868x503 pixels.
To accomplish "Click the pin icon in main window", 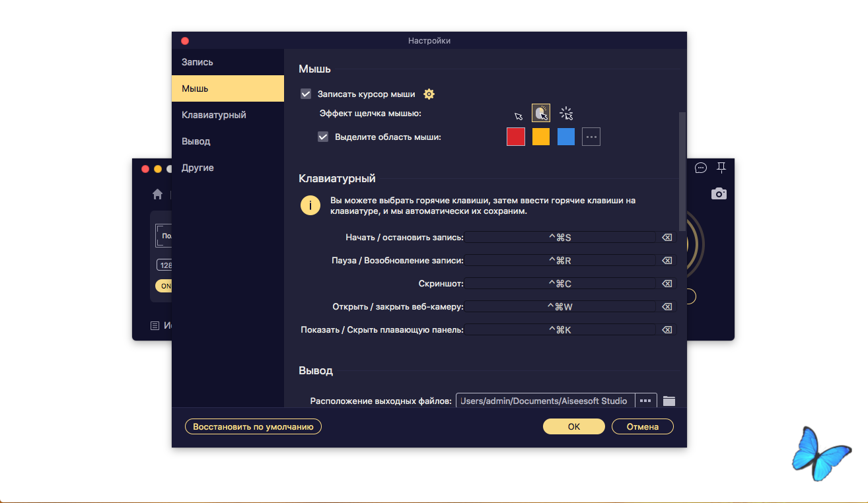I will pos(721,168).
